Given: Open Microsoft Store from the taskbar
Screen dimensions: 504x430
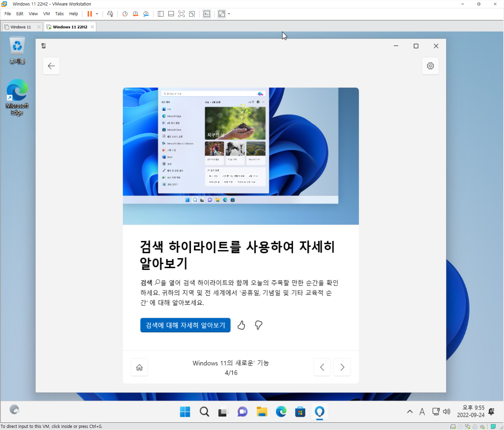Looking at the screenshot, I should [300, 412].
